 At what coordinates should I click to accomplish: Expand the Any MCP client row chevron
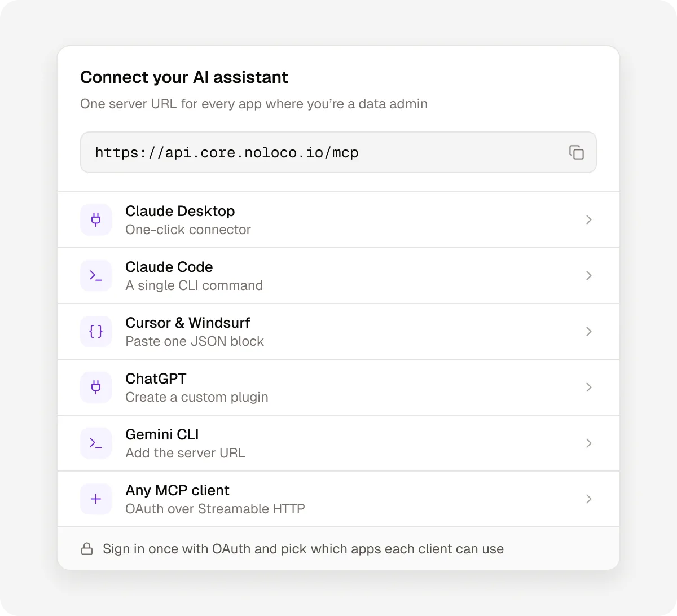coord(588,499)
